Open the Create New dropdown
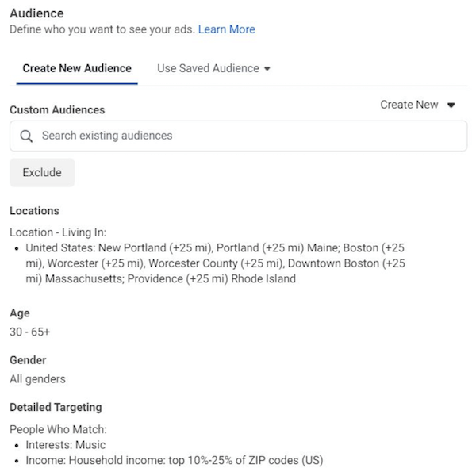This screenshot has height=468, width=476. click(409, 105)
